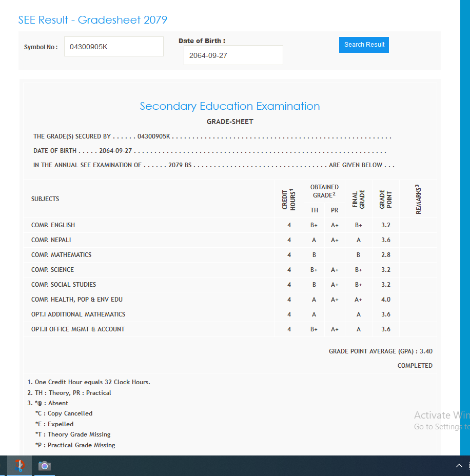Select the COMP. SOCIAL STUDIES row label

[64, 285]
